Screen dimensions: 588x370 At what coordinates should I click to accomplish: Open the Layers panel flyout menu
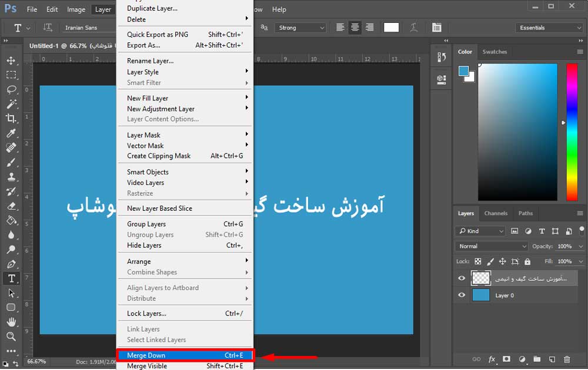pos(580,213)
